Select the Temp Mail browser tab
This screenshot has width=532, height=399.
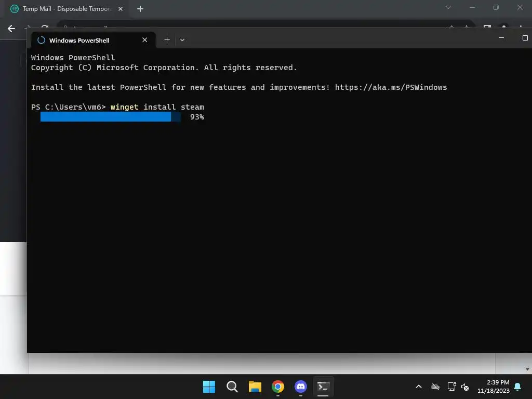click(x=67, y=9)
